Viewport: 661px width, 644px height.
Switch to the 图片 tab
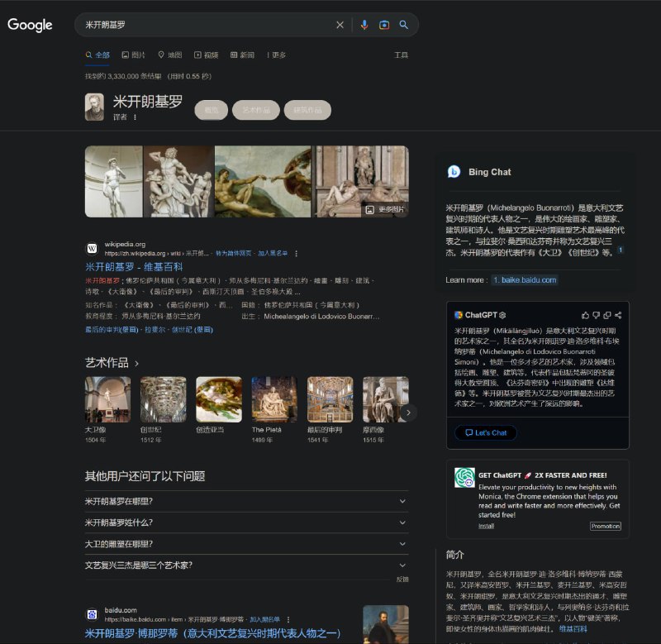[x=133, y=55]
